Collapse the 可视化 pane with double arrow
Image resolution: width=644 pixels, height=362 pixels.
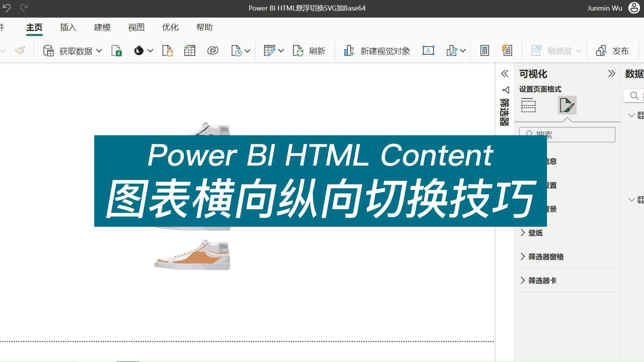pos(612,74)
